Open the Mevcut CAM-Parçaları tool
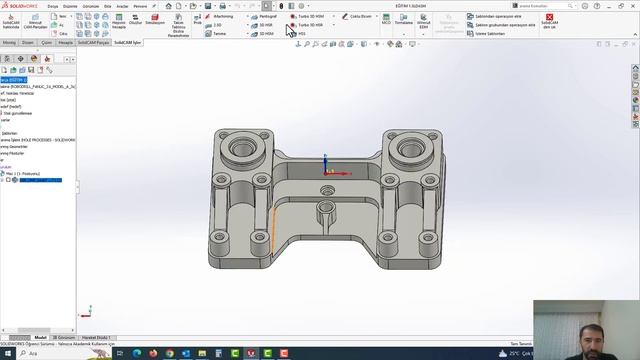 coord(36,21)
